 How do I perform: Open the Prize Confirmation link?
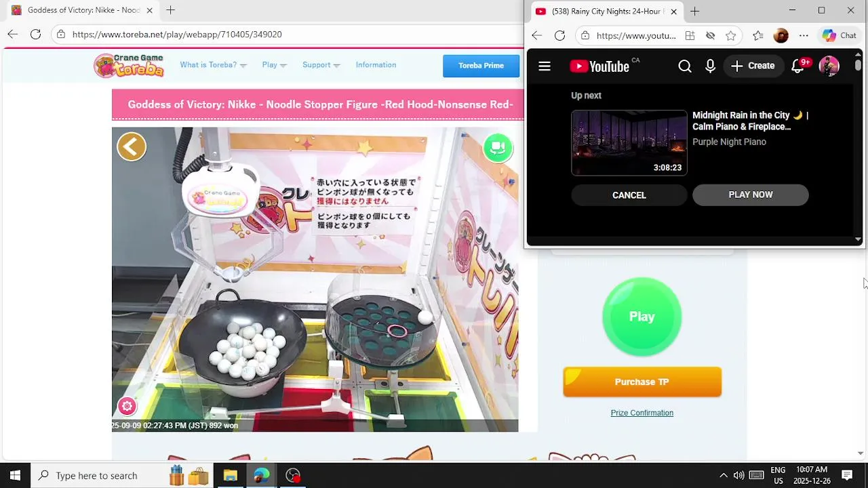click(x=642, y=413)
